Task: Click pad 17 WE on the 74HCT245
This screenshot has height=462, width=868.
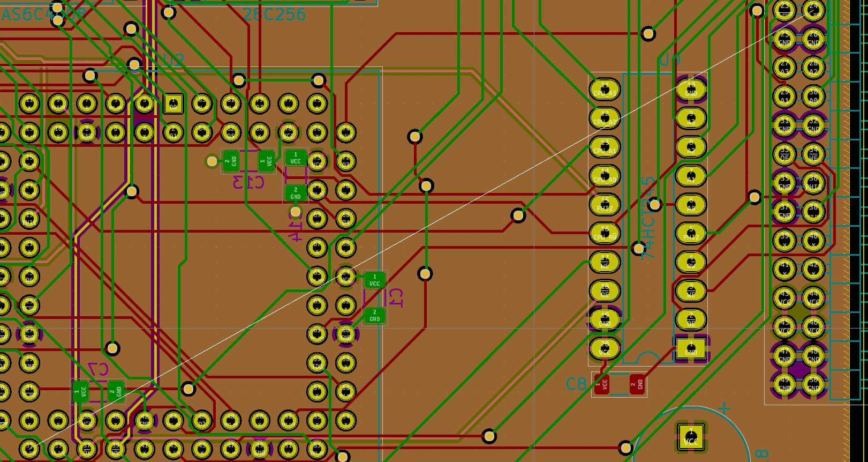Action: tap(605, 262)
